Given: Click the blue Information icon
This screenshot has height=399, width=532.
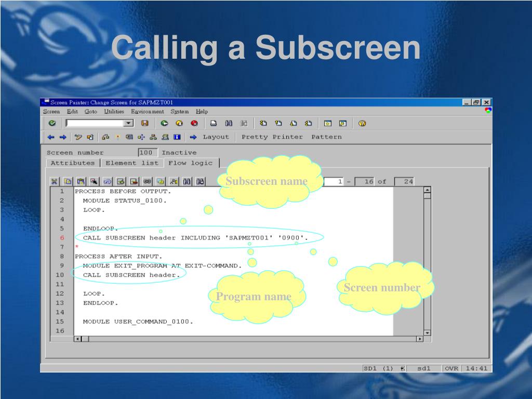Looking at the screenshot, I should point(177,137).
